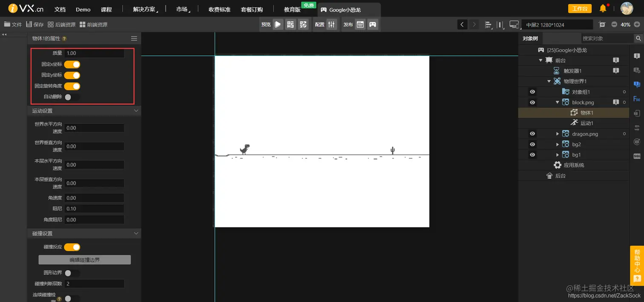Open 前端资源 in the toolbar
The width and height of the screenshot is (644, 302).
[94, 25]
